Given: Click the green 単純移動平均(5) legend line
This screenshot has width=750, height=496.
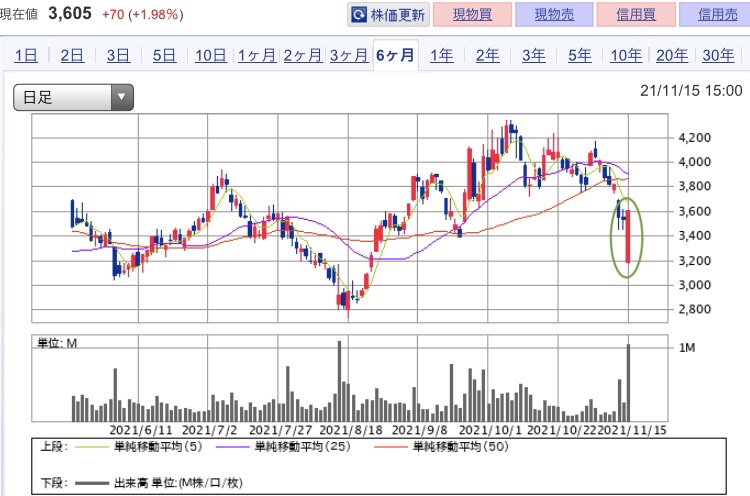Looking at the screenshot, I should tap(92, 447).
